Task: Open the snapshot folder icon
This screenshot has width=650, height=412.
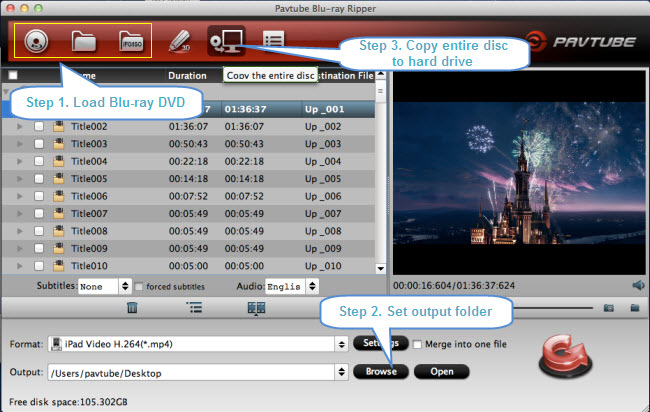Action: tap(635, 308)
